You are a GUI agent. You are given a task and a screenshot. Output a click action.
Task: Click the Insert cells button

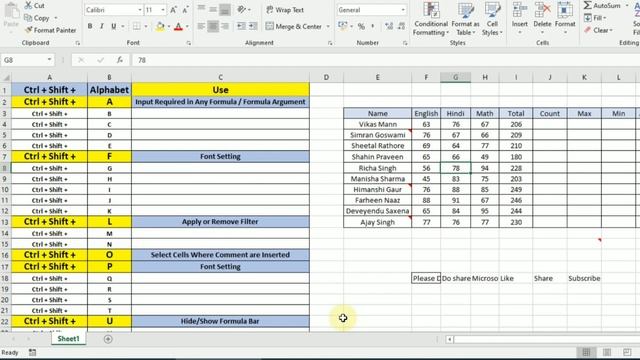(x=520, y=19)
